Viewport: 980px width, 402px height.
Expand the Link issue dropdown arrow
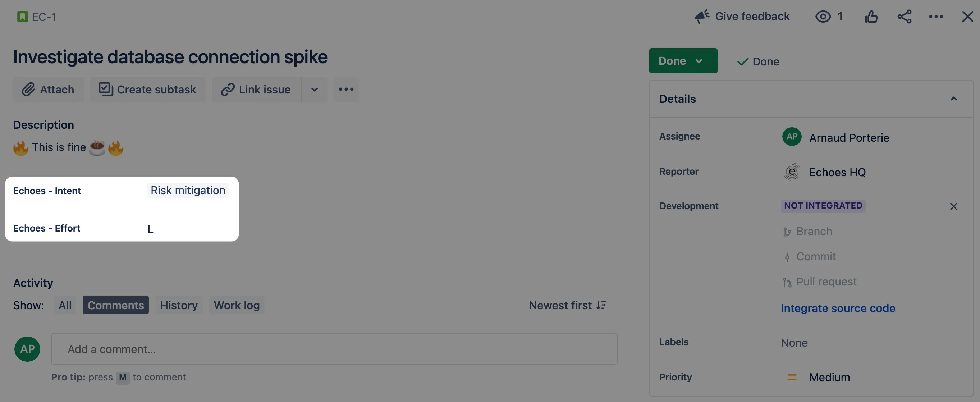coord(314,90)
